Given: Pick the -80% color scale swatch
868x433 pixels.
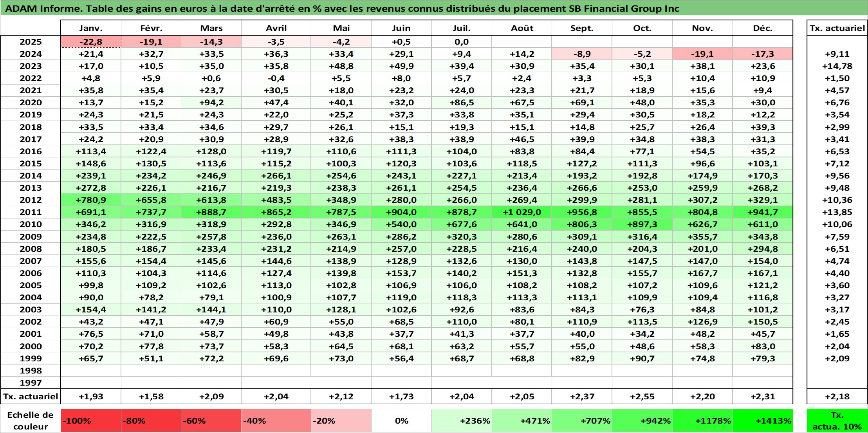Looking at the screenshot, I should point(151,420).
